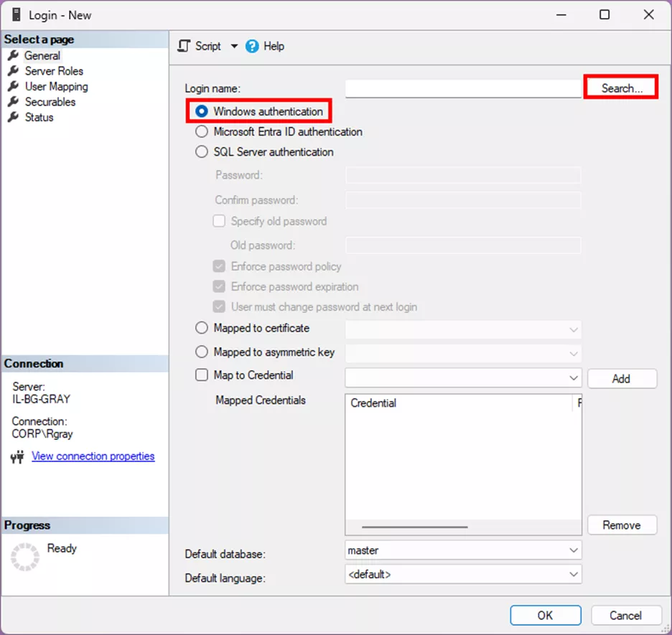672x635 pixels.
Task: Close the Login - New dialog
Action: pyautogui.click(x=648, y=15)
